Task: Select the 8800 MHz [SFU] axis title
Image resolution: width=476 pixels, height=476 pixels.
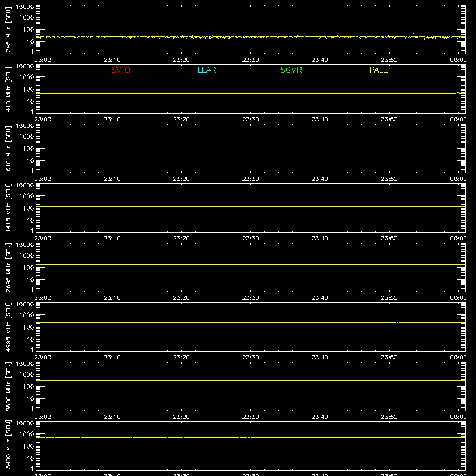Action: (x=8, y=386)
